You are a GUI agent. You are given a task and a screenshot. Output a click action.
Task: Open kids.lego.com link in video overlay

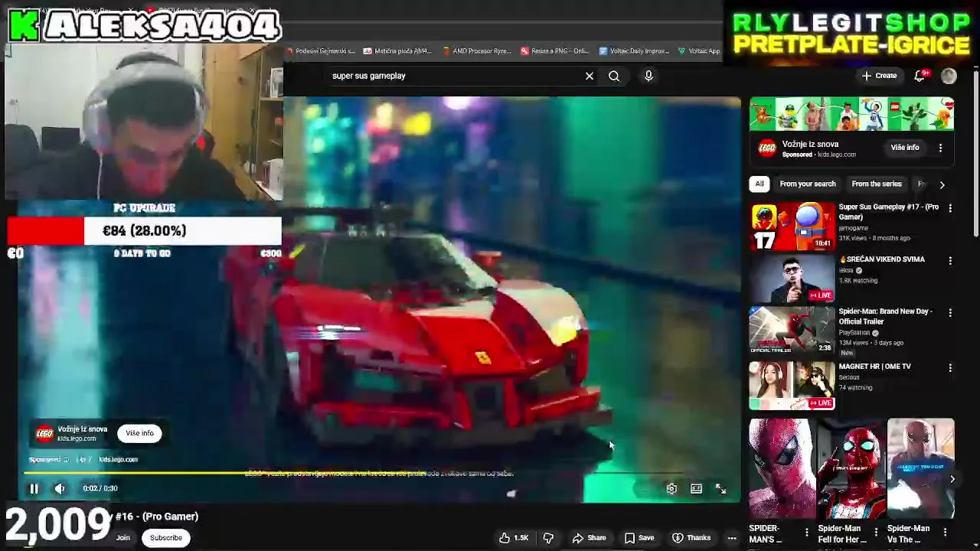click(118, 459)
